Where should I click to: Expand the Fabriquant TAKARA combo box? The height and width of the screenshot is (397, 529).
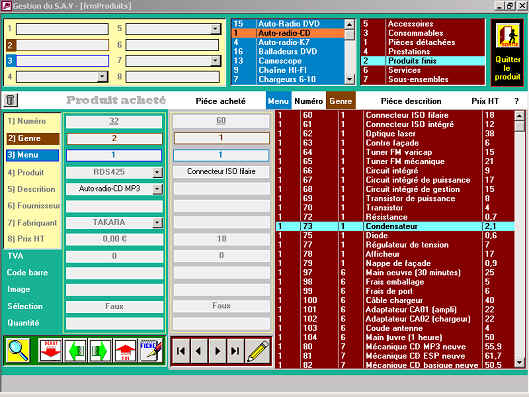pos(157,223)
